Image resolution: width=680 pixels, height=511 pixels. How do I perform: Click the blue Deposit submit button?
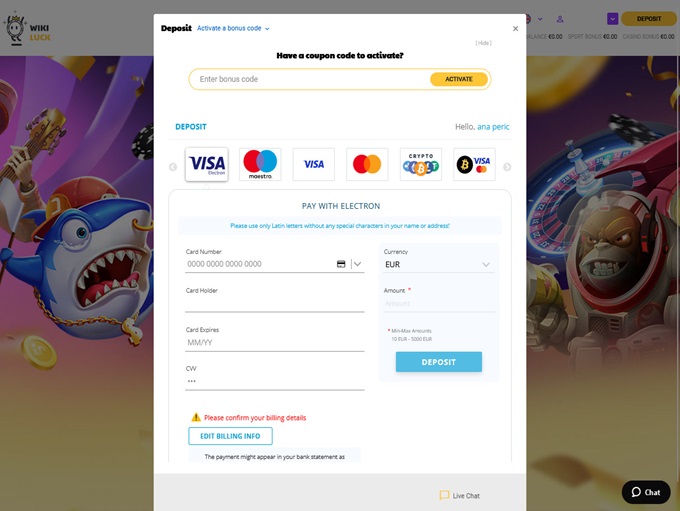pos(438,362)
